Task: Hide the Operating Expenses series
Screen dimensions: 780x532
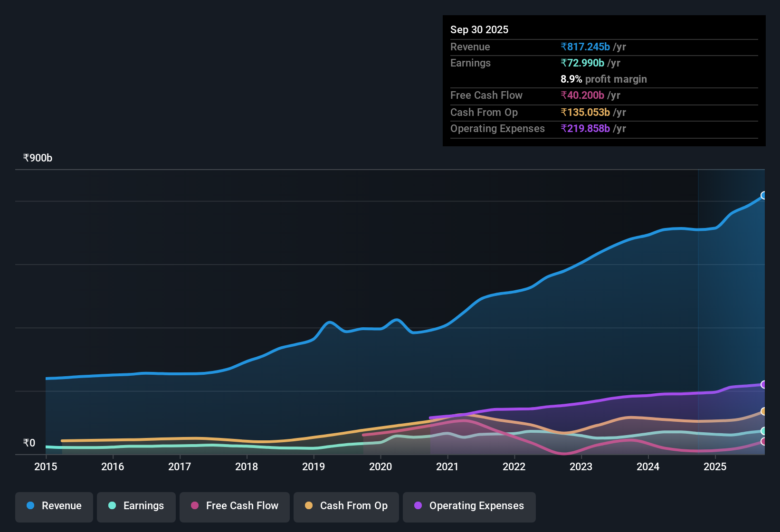Action: tap(469, 506)
